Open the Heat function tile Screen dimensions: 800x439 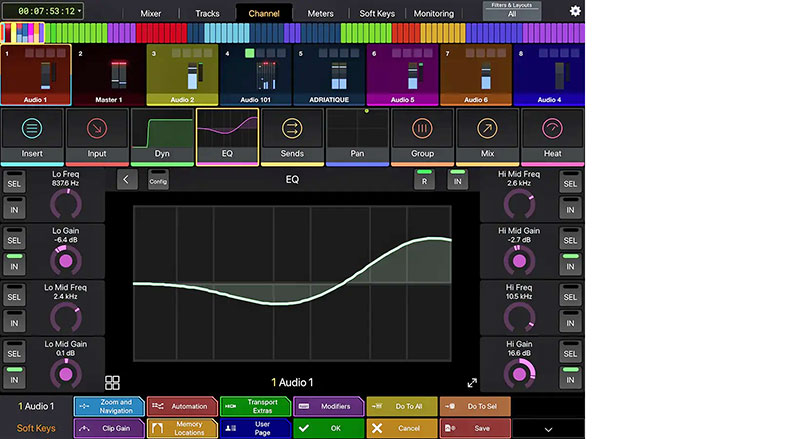click(553, 137)
